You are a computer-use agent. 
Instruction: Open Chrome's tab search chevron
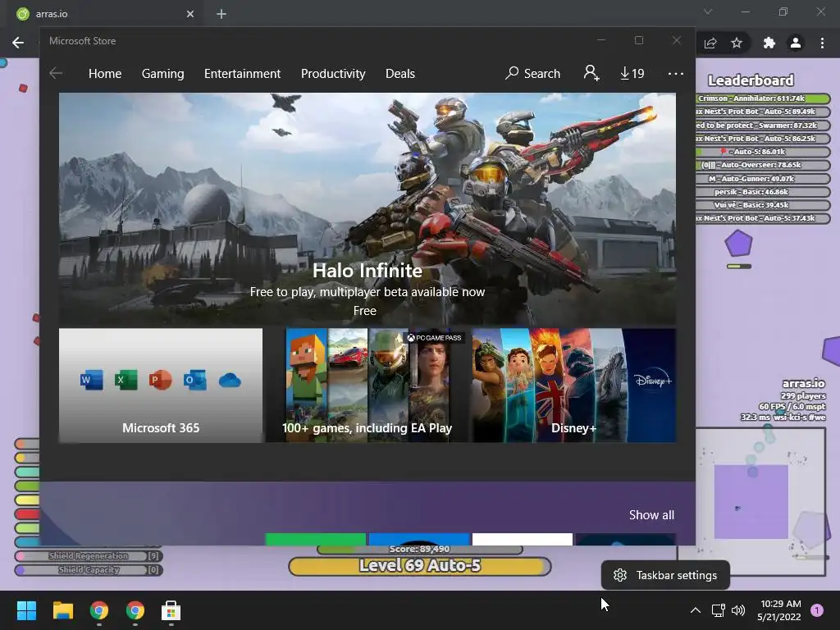(x=708, y=11)
